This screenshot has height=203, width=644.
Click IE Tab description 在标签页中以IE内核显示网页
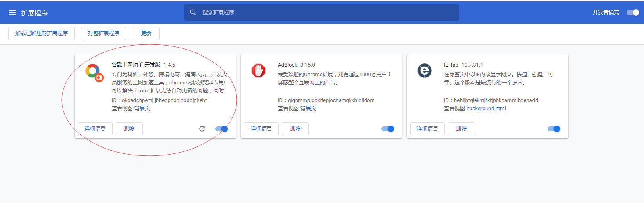(498, 78)
